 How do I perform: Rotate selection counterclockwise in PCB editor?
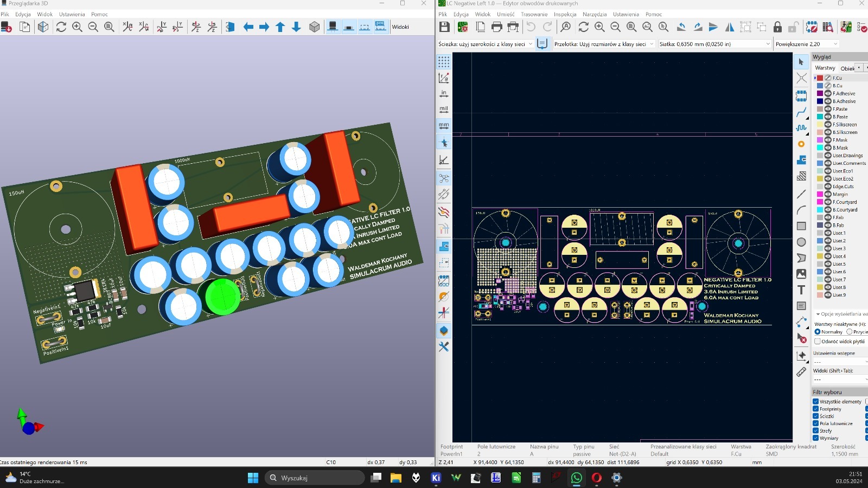[681, 27]
